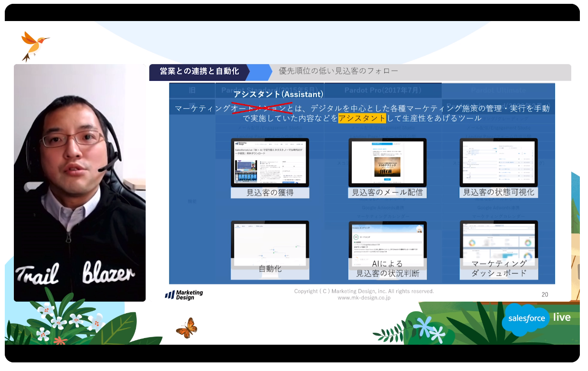
Task: Open the 自動化 flow diagram thumbnail
Action: pyautogui.click(x=270, y=244)
